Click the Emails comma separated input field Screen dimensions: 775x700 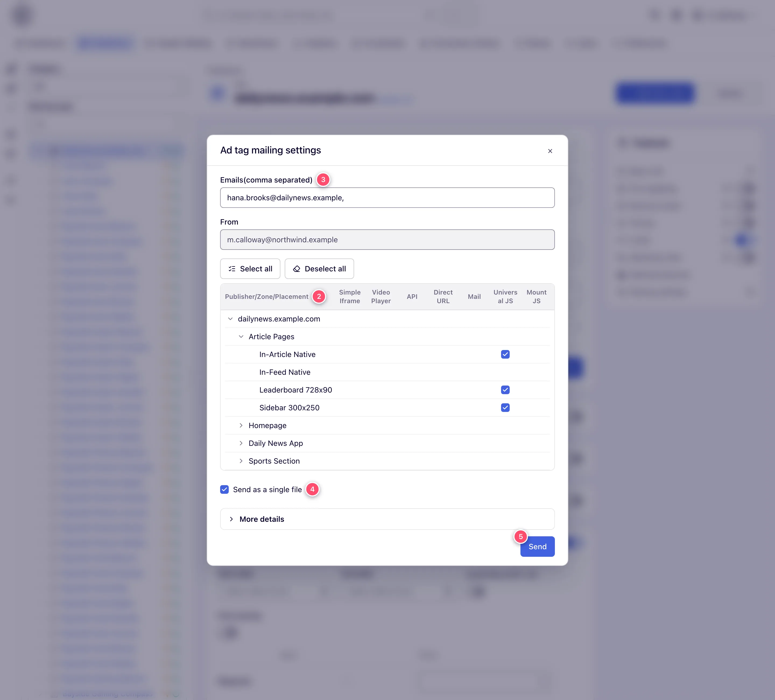[x=387, y=198]
